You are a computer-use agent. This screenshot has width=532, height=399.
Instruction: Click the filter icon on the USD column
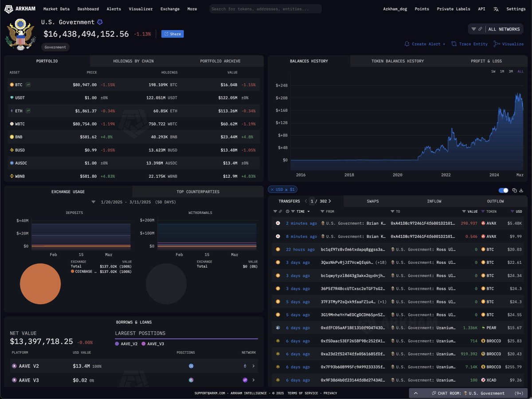tap(512, 211)
